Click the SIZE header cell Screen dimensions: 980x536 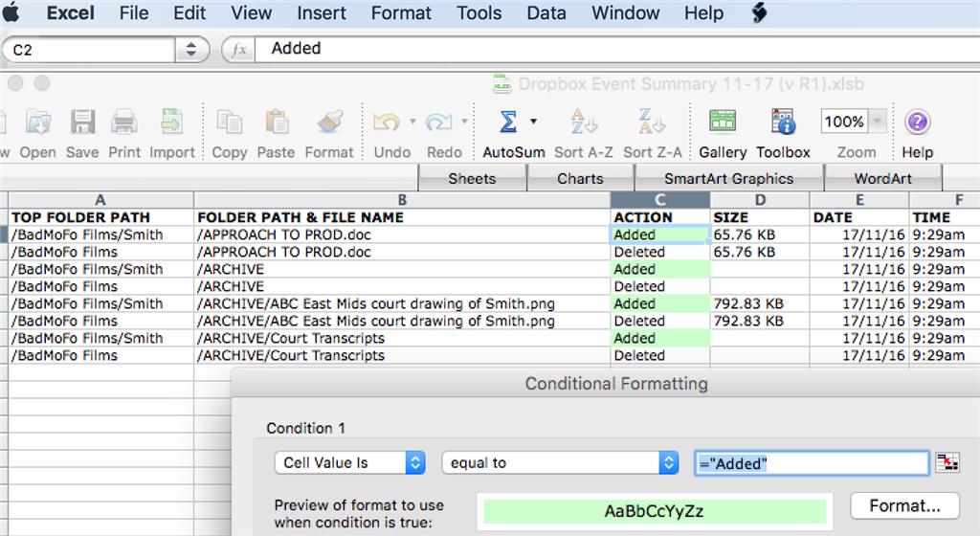760,217
